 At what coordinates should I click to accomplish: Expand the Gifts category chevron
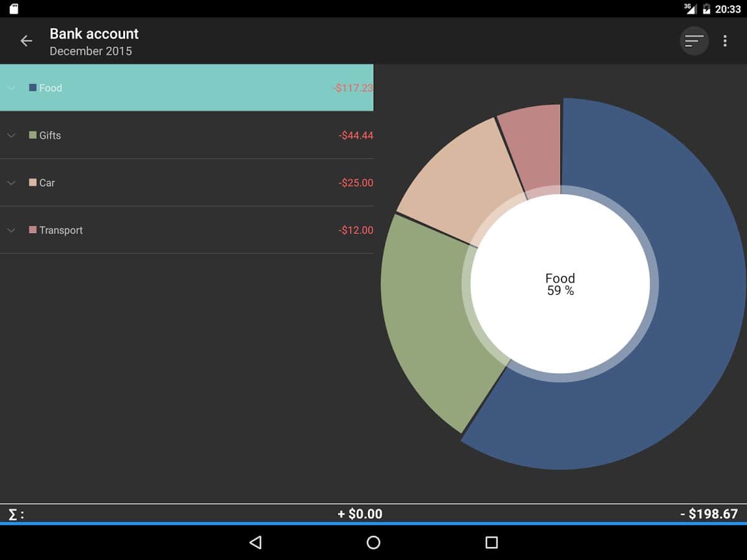click(x=11, y=135)
